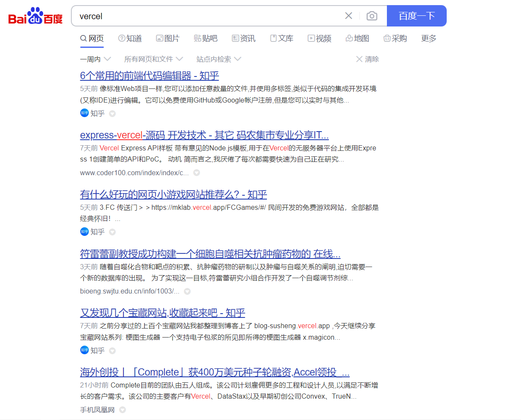This screenshot has height=420, width=521.
Task: Open search by image via camera icon
Action: pos(372,15)
